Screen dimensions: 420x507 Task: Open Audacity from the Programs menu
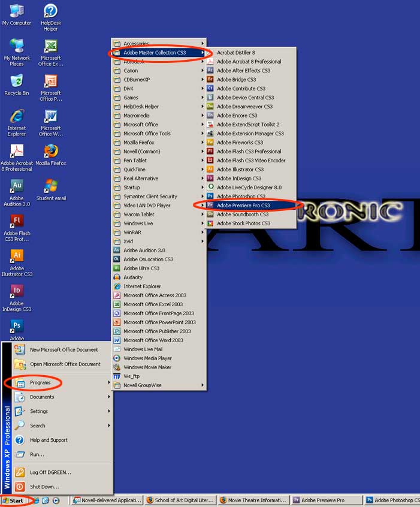click(x=159, y=277)
